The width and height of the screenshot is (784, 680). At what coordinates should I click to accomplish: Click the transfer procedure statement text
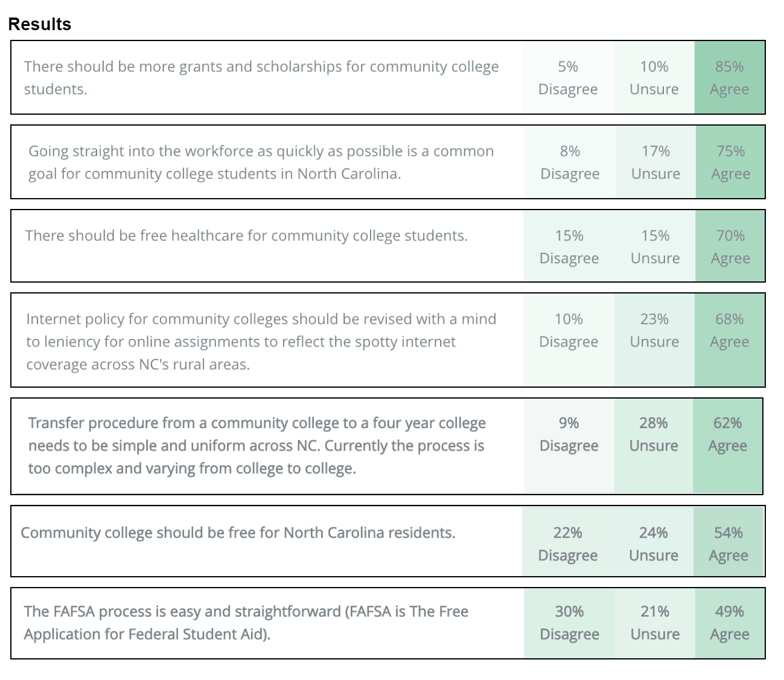[257, 446]
